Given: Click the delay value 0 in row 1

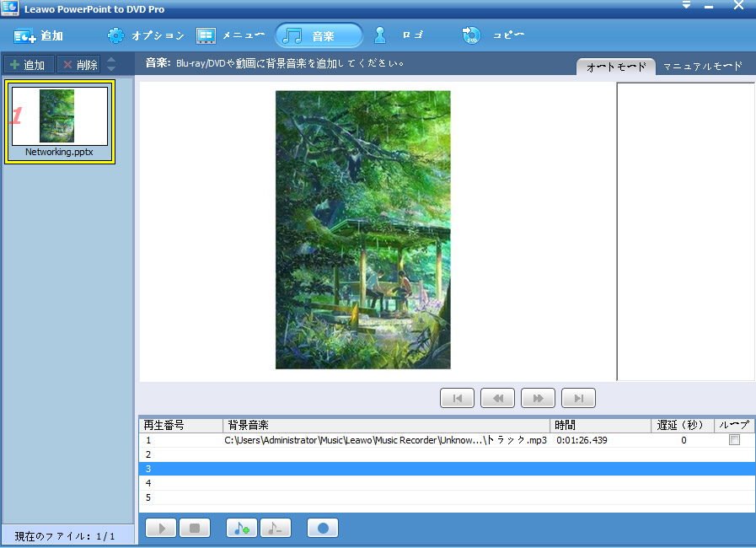Looking at the screenshot, I should 684,440.
